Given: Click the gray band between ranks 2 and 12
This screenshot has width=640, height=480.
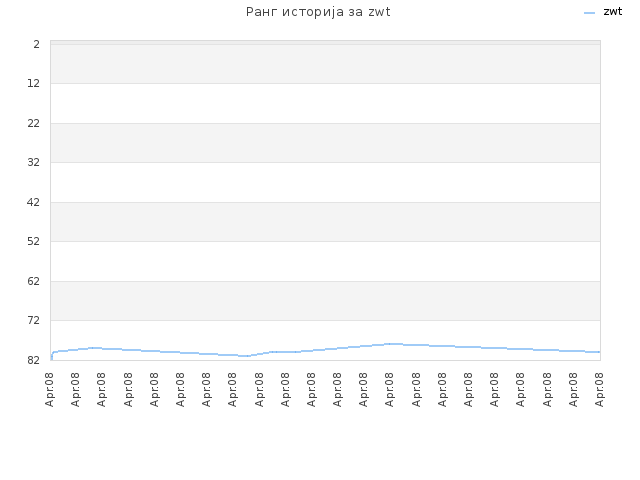Looking at the screenshot, I should pyautogui.click(x=325, y=64).
